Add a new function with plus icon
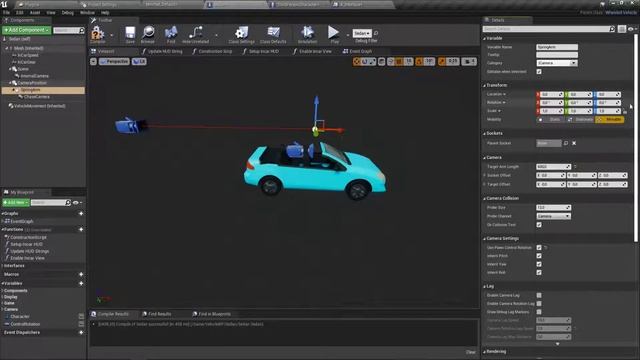640x360 pixels. (81, 229)
